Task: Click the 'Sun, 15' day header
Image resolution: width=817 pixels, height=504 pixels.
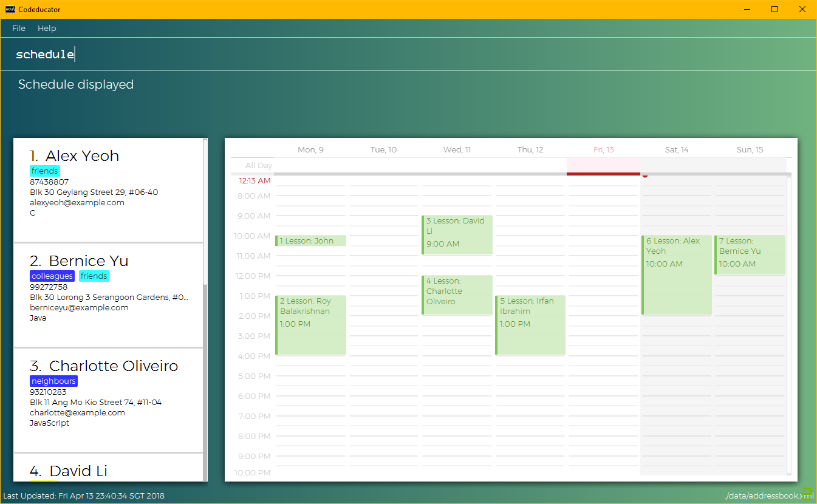Action: [x=750, y=150]
